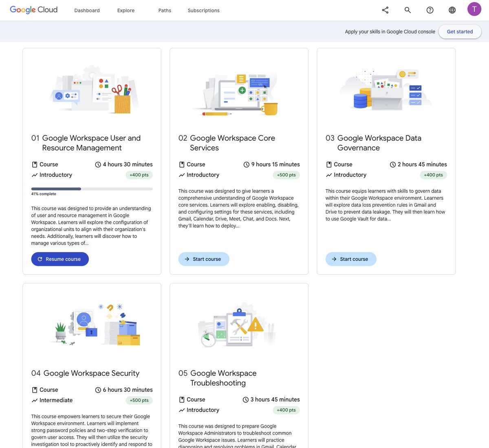This screenshot has height=448, width=489.
Task: Click the Troubleshooting course illustration
Action: [x=237, y=325]
